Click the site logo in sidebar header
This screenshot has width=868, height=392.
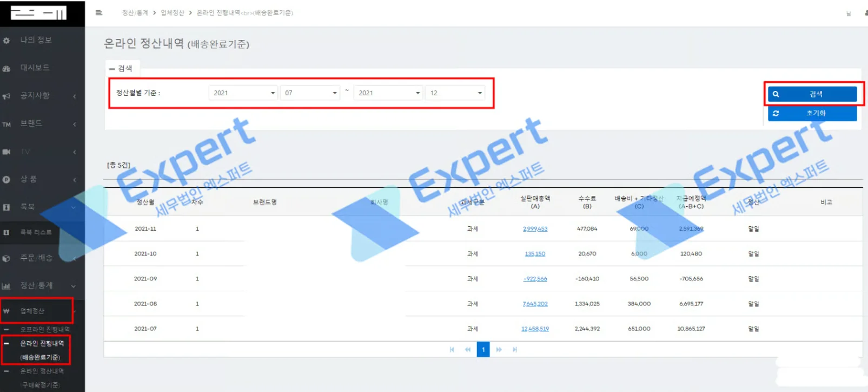coord(38,12)
